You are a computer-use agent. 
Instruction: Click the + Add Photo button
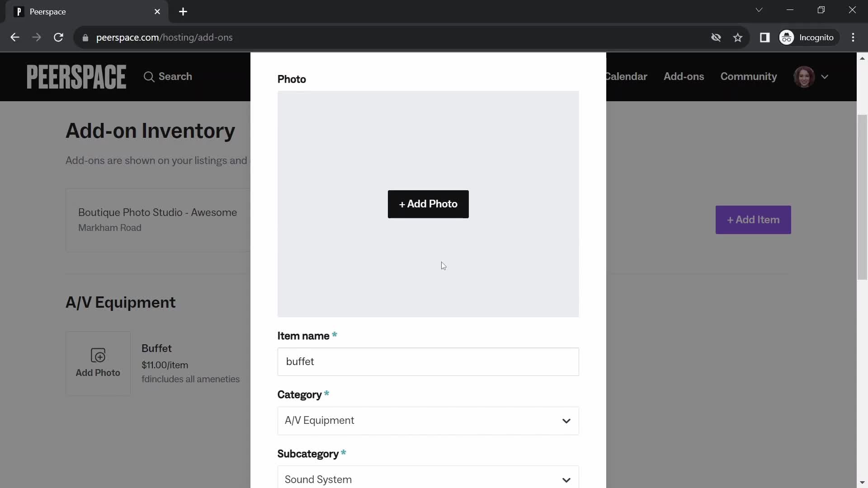(428, 204)
